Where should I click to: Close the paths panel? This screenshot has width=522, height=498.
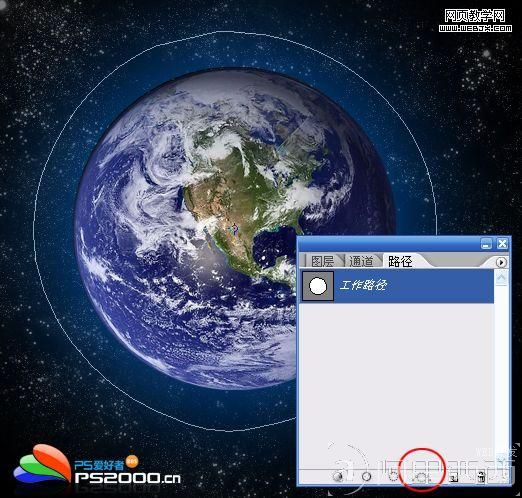pyautogui.click(x=502, y=244)
